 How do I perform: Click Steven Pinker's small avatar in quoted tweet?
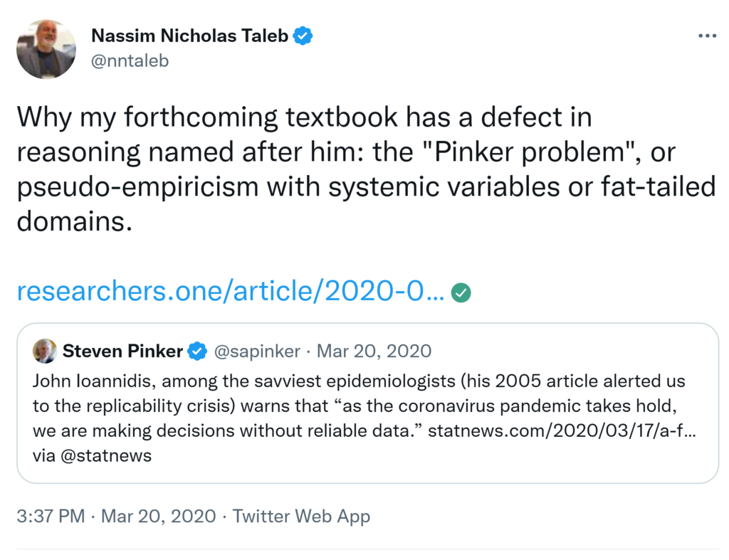pyautogui.click(x=45, y=351)
